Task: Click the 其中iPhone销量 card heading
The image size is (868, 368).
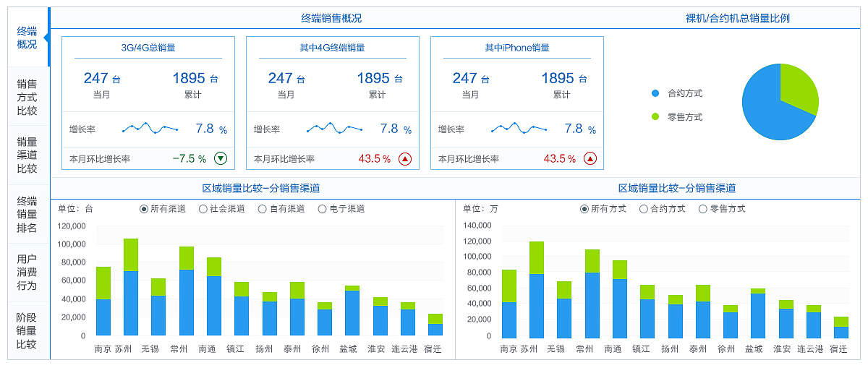Action: (517, 48)
